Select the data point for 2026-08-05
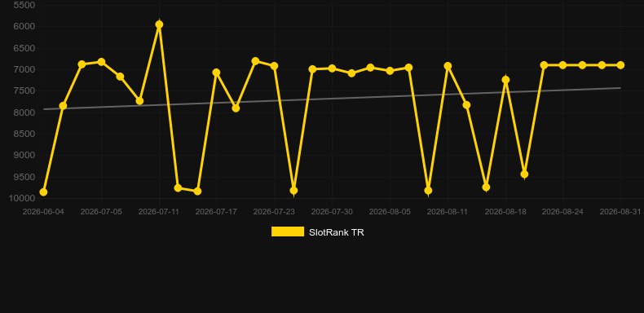 tap(390, 71)
